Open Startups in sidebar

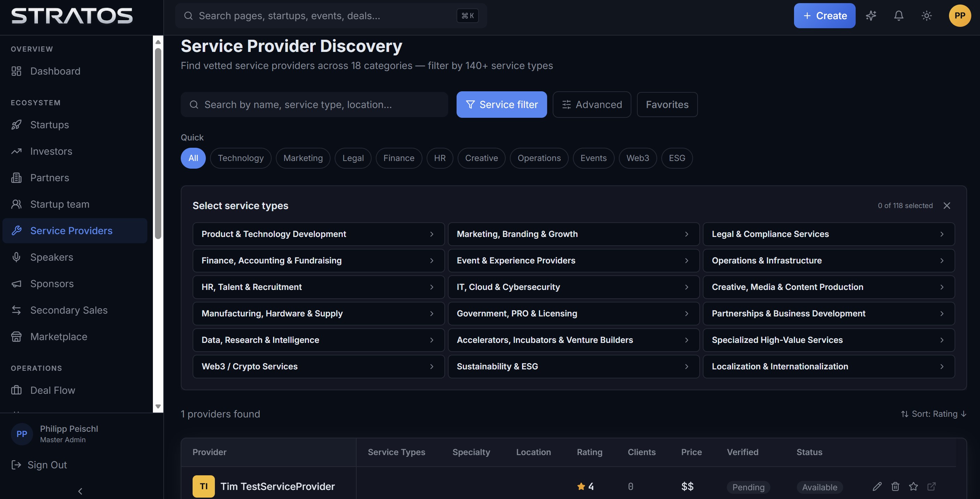point(75,125)
